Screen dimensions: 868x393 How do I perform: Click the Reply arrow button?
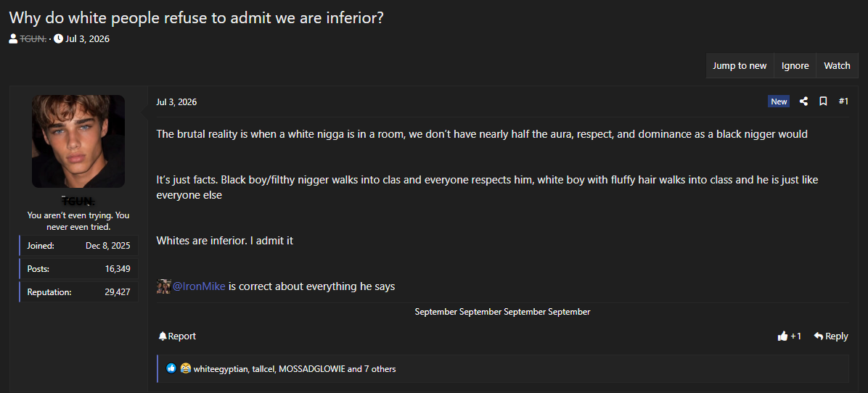(x=831, y=336)
